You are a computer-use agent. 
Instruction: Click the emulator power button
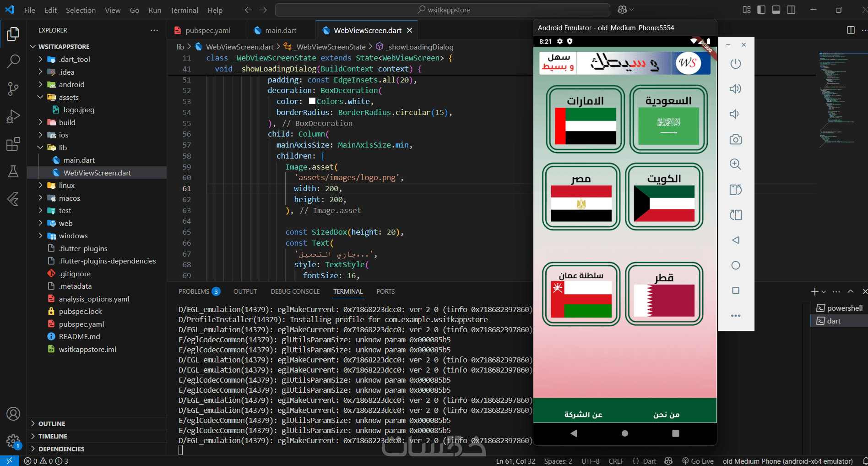[x=735, y=64]
